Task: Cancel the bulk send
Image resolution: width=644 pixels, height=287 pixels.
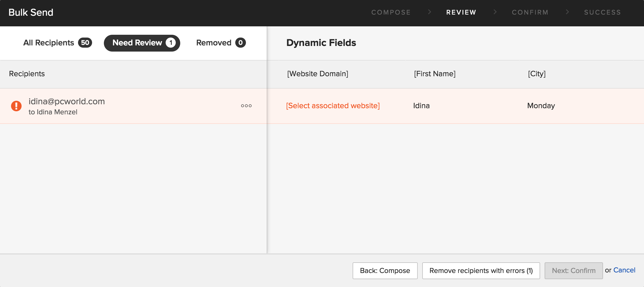Action: 624,270
